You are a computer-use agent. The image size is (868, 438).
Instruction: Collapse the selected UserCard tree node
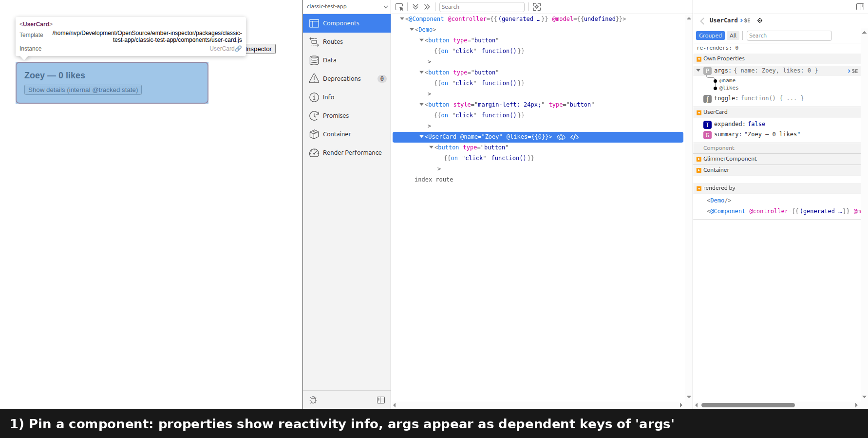421,137
